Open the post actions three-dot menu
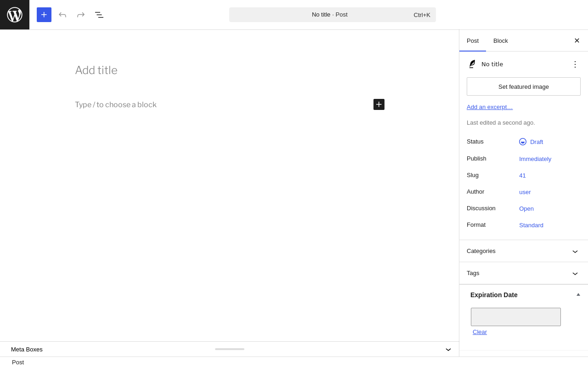The image size is (588, 368). pos(575,64)
